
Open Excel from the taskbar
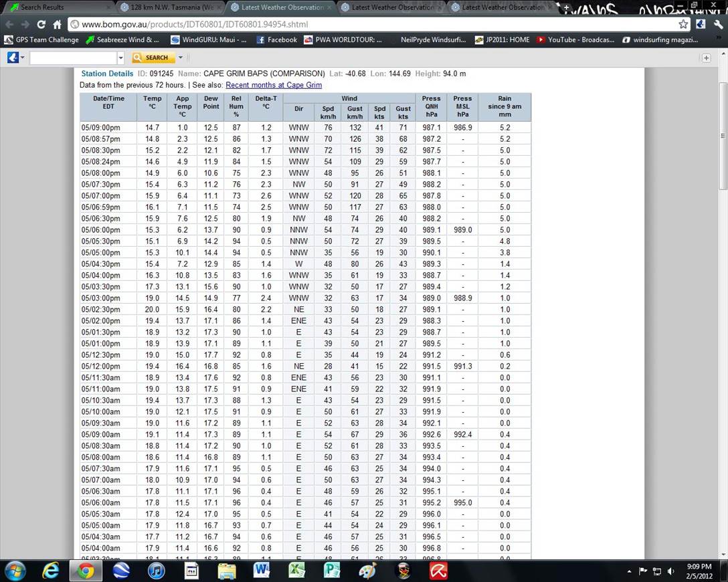point(296,571)
